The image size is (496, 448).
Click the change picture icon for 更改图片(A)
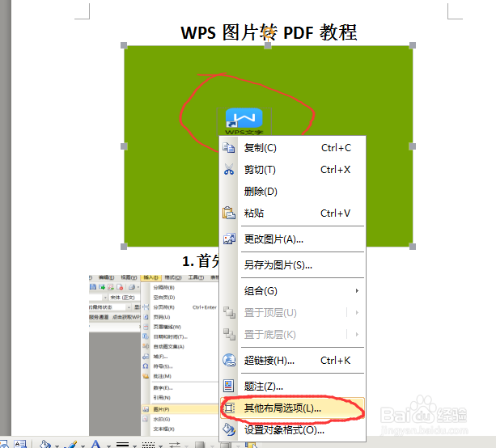click(229, 239)
